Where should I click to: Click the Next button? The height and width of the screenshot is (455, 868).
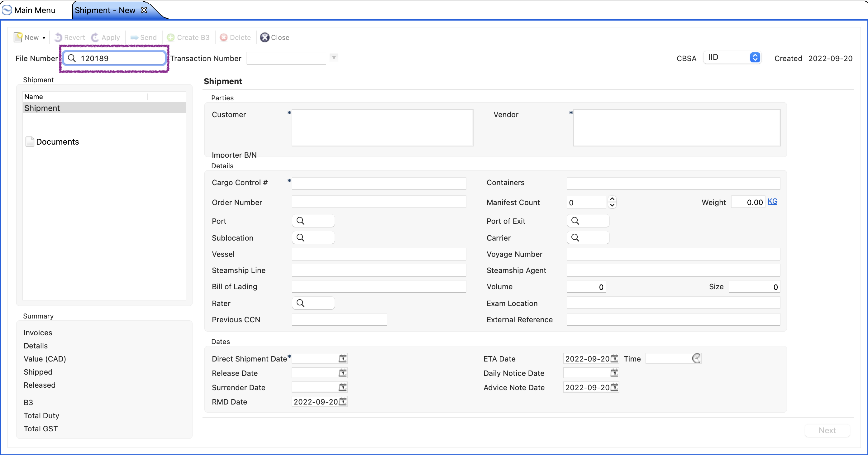(x=827, y=430)
